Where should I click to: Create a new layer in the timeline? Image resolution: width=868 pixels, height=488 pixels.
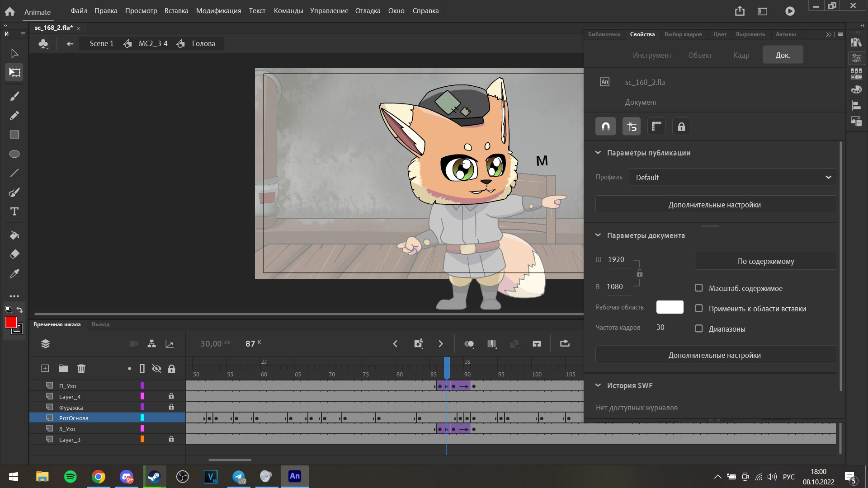[45, 368]
